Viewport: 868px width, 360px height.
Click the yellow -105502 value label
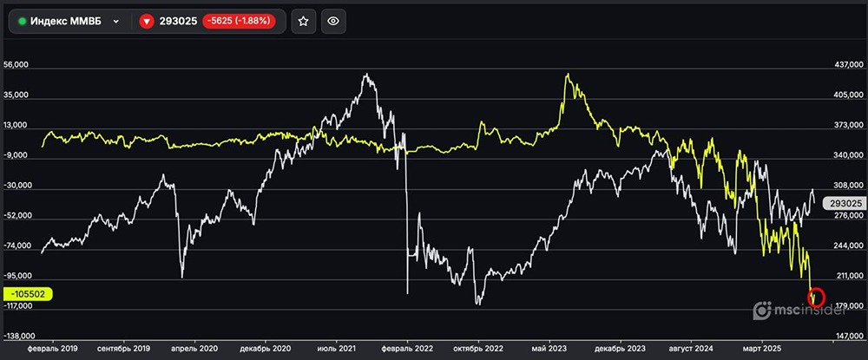pos(28,294)
